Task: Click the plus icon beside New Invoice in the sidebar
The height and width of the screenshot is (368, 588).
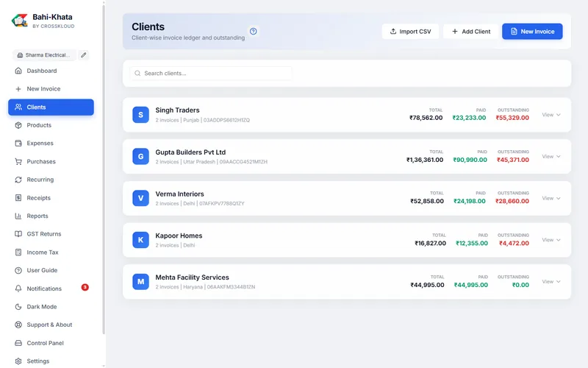Action: (x=18, y=89)
